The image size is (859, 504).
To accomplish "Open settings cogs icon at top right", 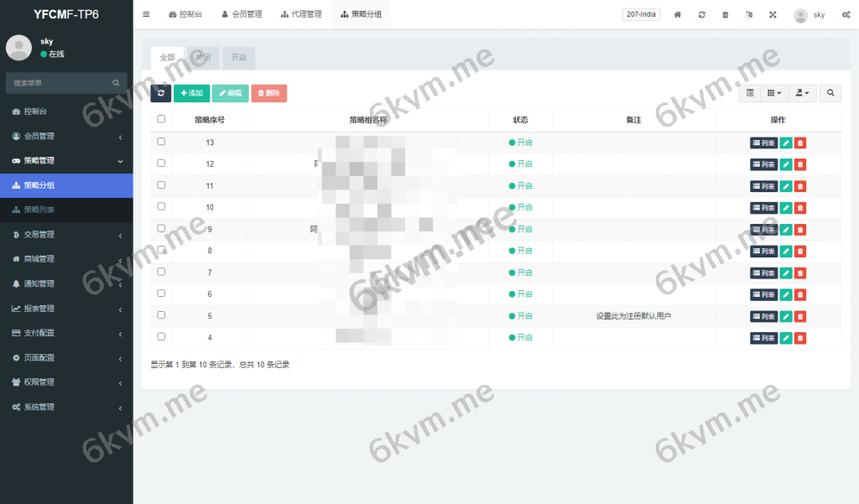I will coord(846,14).
